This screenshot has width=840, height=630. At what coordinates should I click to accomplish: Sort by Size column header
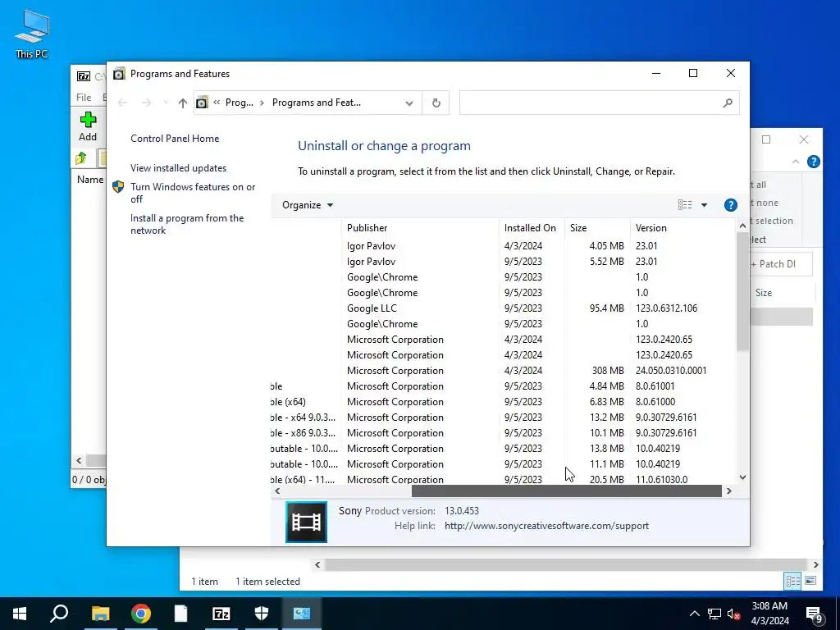pos(597,228)
